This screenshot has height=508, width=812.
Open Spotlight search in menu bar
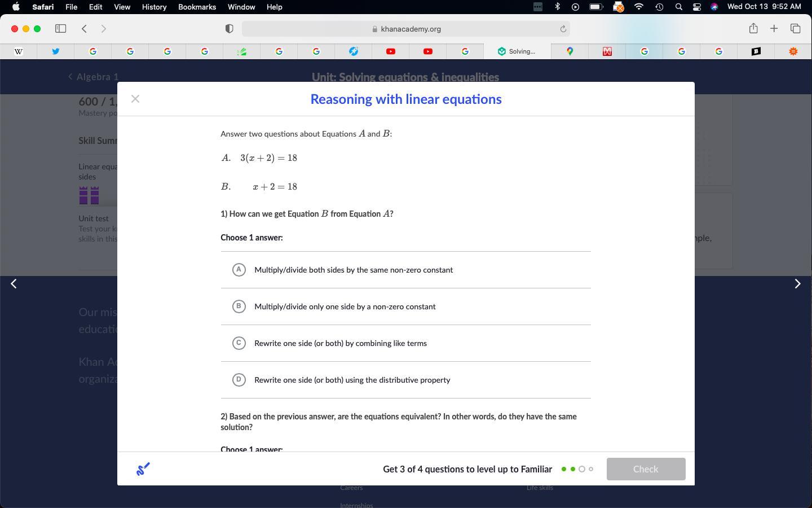pos(679,7)
